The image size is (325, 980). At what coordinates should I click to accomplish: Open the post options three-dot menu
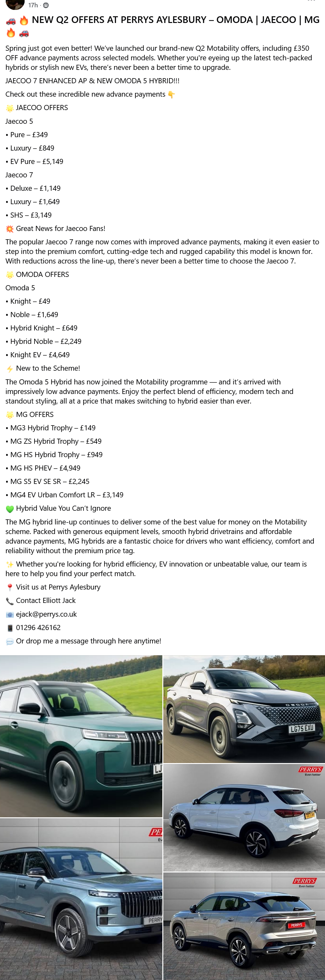click(311, 1)
